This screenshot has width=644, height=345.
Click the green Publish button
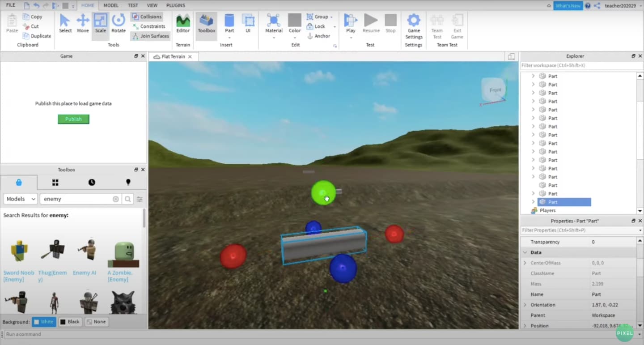click(73, 119)
